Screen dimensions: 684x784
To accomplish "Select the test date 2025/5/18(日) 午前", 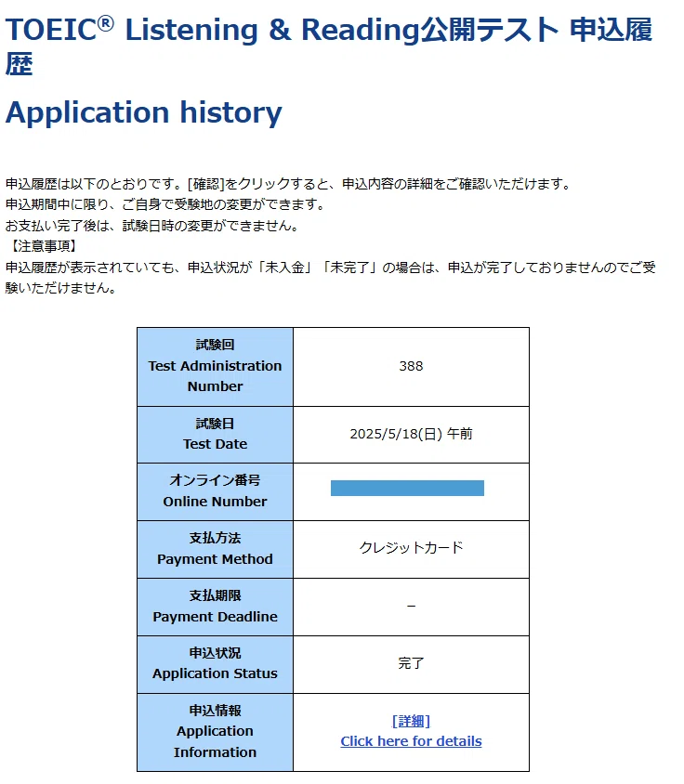I will pyautogui.click(x=411, y=434).
